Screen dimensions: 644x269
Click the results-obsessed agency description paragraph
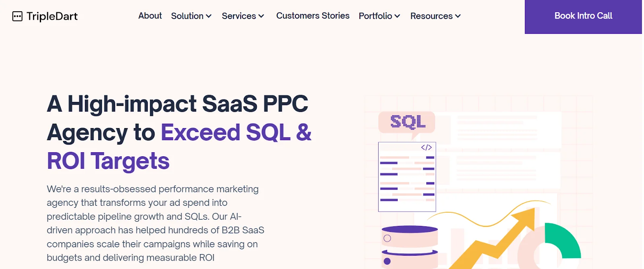(x=155, y=223)
